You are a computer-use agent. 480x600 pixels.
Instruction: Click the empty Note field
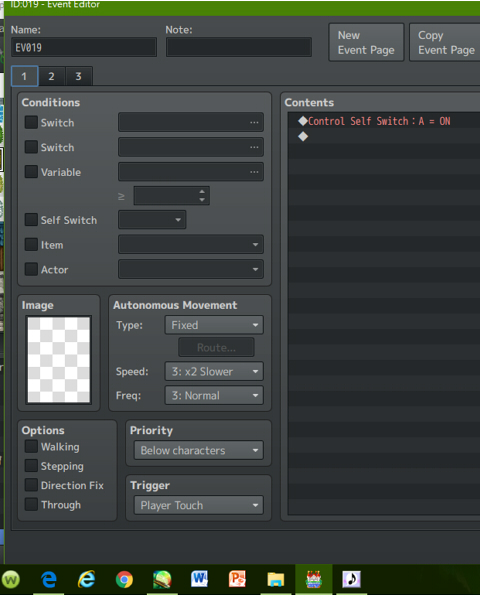click(x=239, y=47)
